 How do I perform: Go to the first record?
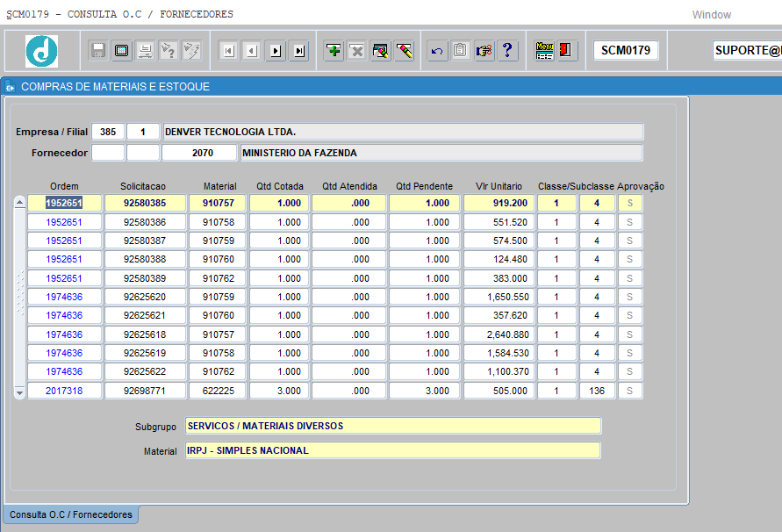(x=229, y=51)
